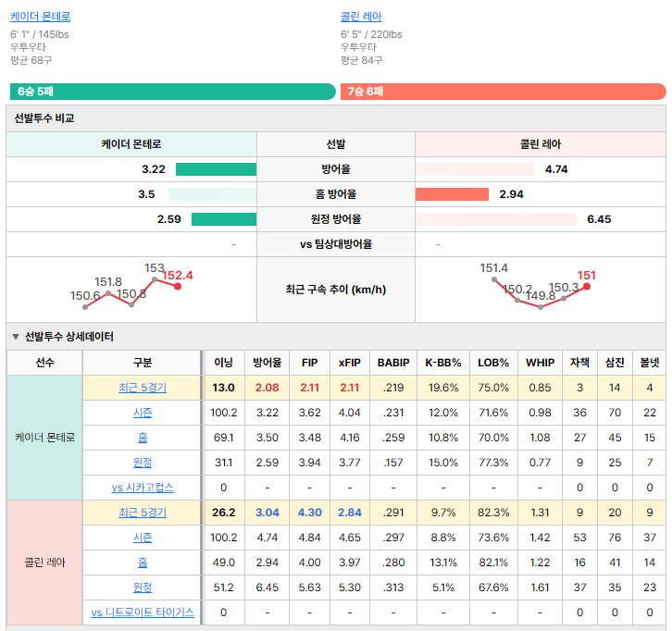Select the LOB% column header
The width and height of the screenshot is (672, 631).
(x=493, y=363)
